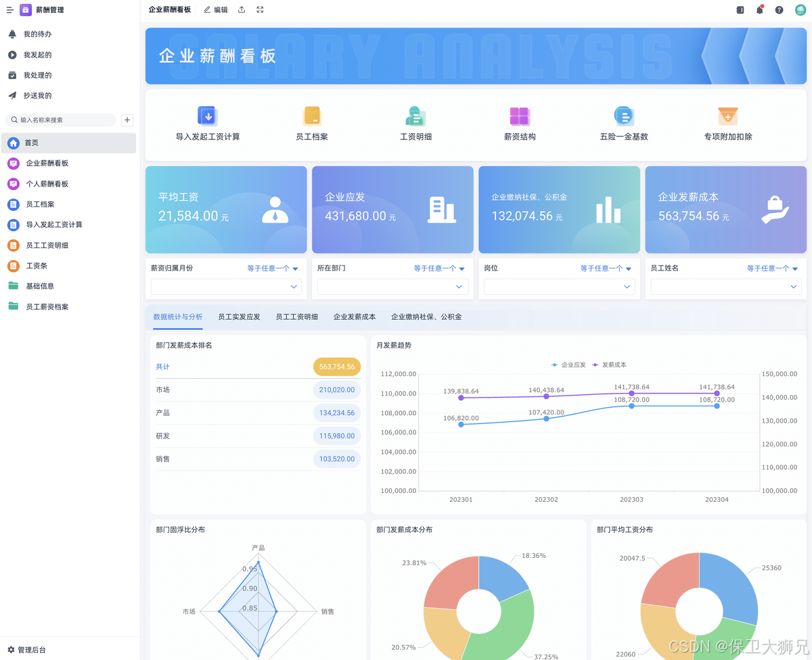
Task: Click the 销售 row value 103,520.00
Action: (x=337, y=458)
